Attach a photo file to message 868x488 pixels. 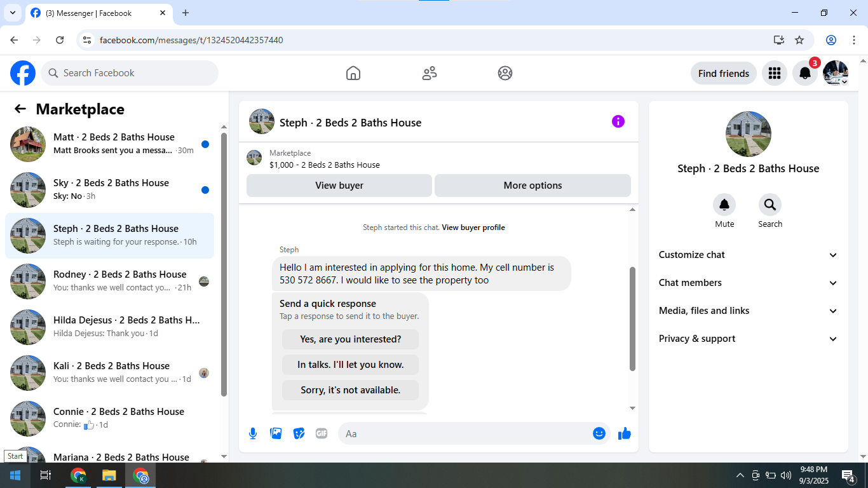click(276, 433)
